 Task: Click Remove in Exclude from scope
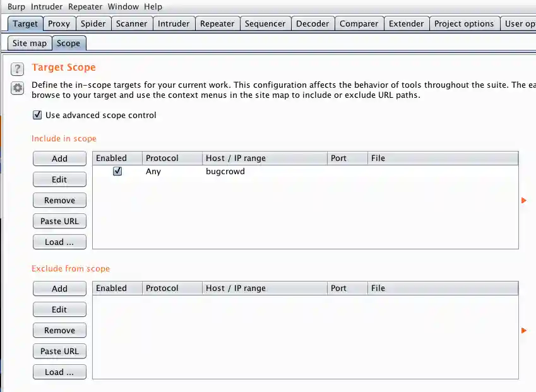[x=59, y=331]
